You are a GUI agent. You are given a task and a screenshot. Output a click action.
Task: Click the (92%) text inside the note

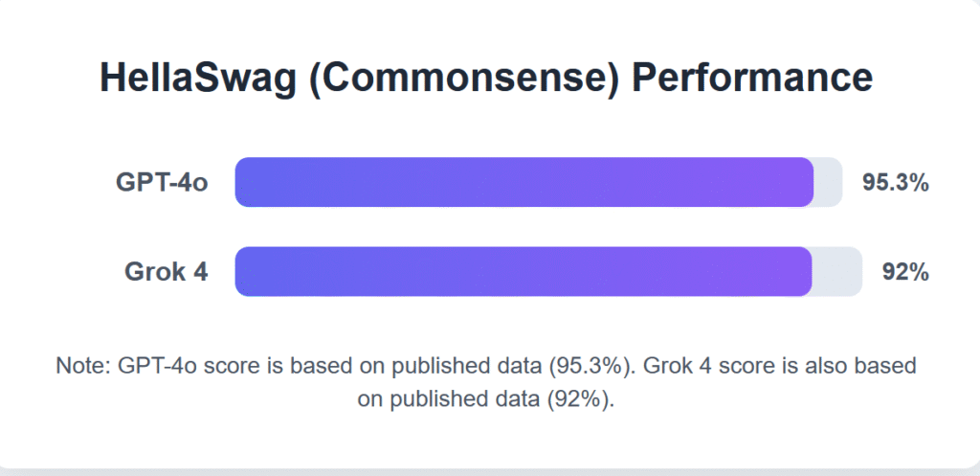tap(581, 399)
